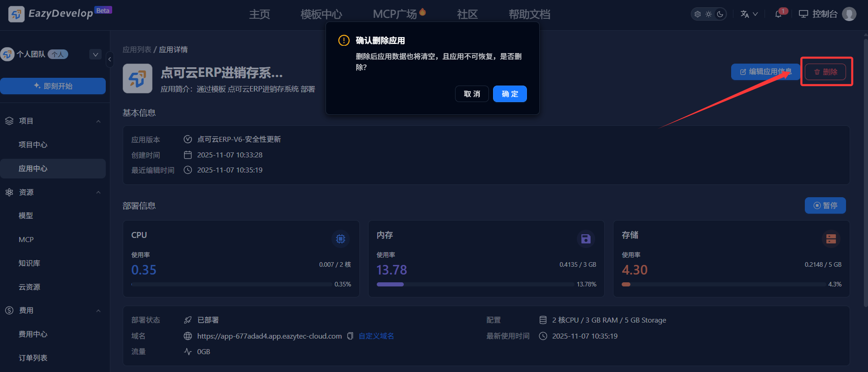The height and width of the screenshot is (372, 868).
Task: Click the Beta badge
Action: pyautogui.click(x=103, y=11)
